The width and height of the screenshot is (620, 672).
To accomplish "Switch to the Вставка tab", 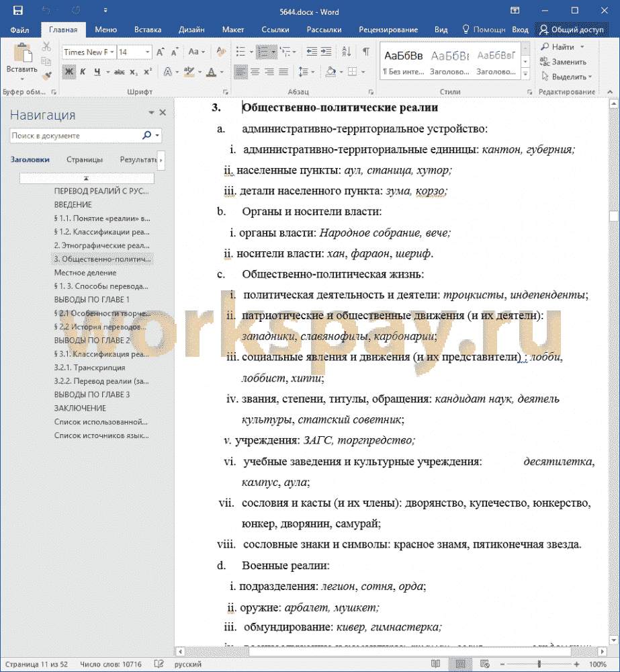I will coord(148,30).
